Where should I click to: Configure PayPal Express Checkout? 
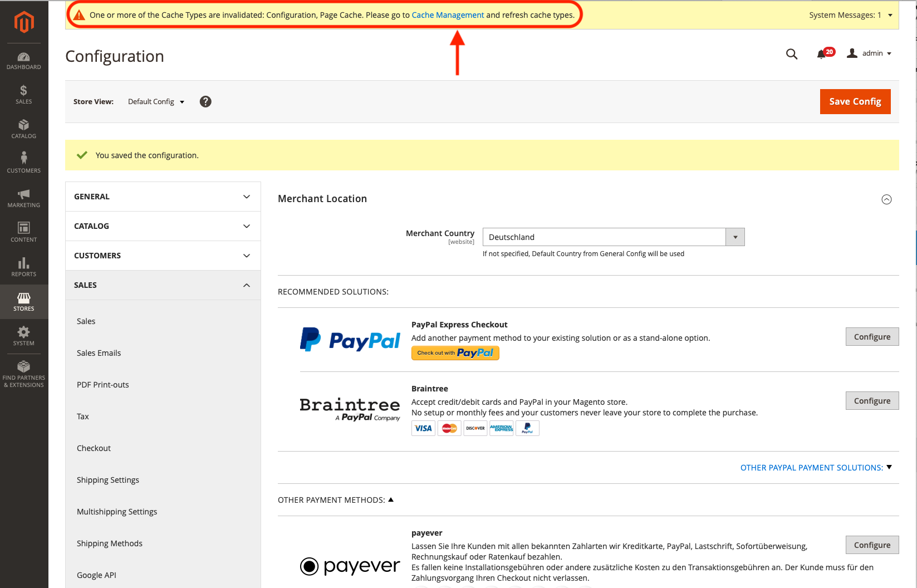click(872, 337)
